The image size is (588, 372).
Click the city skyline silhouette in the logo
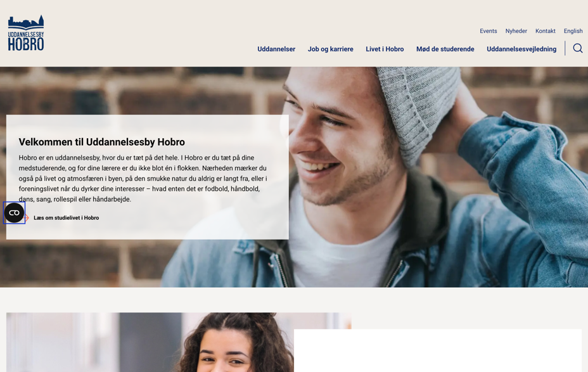pos(26,23)
